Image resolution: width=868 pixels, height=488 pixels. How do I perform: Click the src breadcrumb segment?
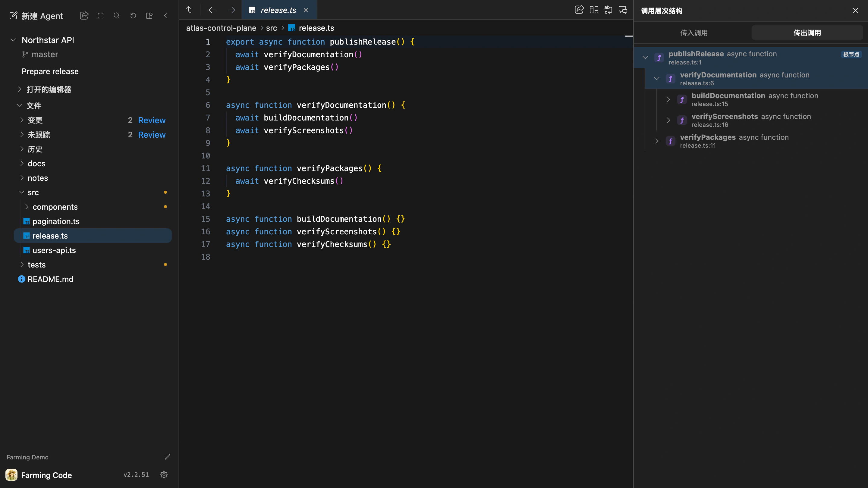[271, 28]
